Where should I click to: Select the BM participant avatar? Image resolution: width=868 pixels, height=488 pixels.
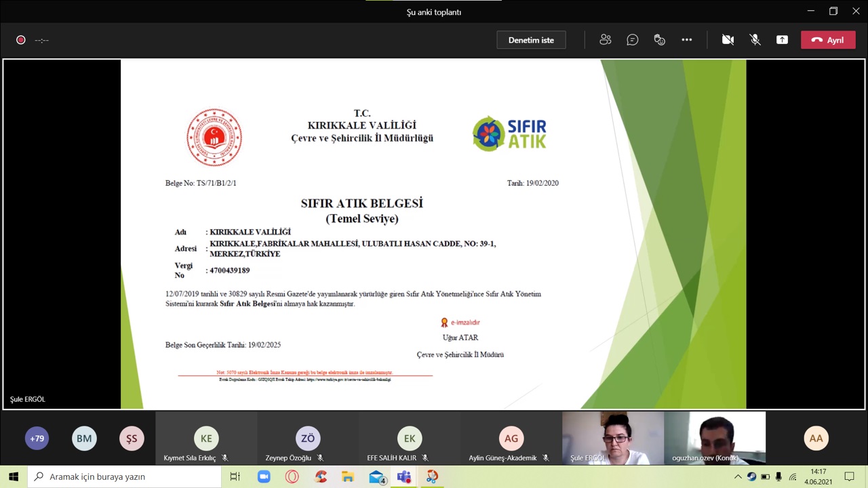tap(84, 439)
